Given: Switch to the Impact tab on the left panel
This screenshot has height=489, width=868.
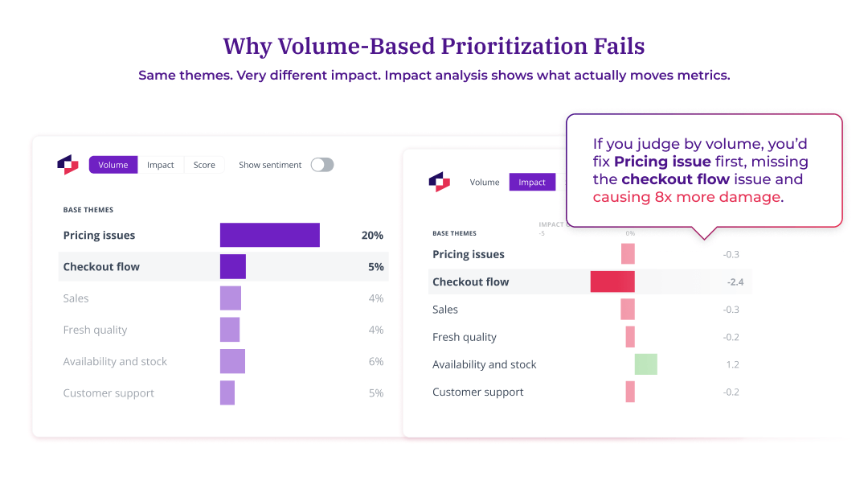Looking at the screenshot, I should point(161,164).
